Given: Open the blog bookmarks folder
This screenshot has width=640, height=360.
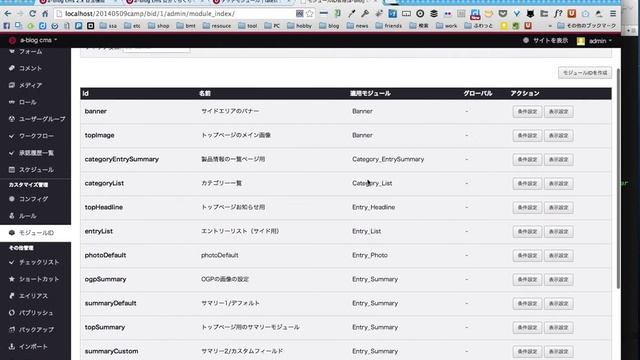Looking at the screenshot, I should [x=329, y=26].
